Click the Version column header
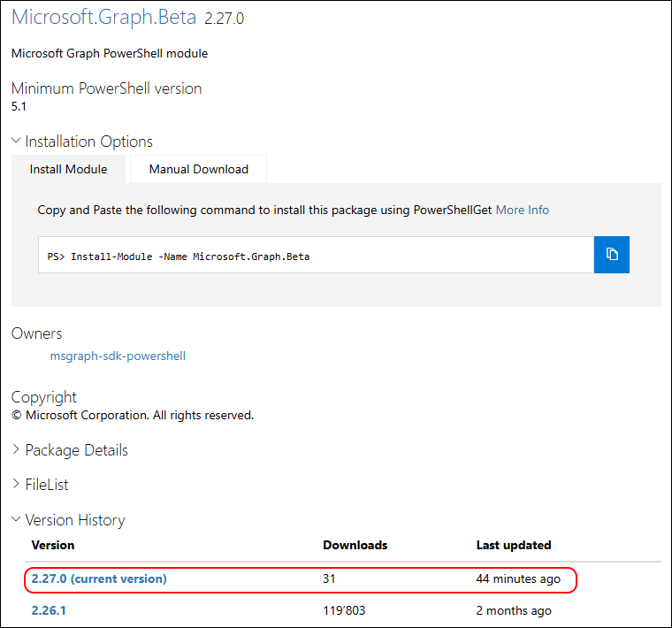The image size is (672, 628). pos(53,545)
